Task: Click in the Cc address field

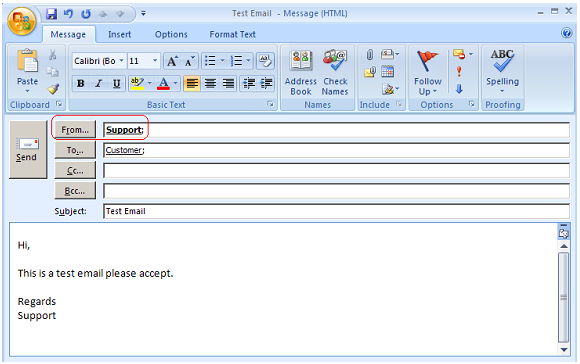Action: (x=336, y=171)
